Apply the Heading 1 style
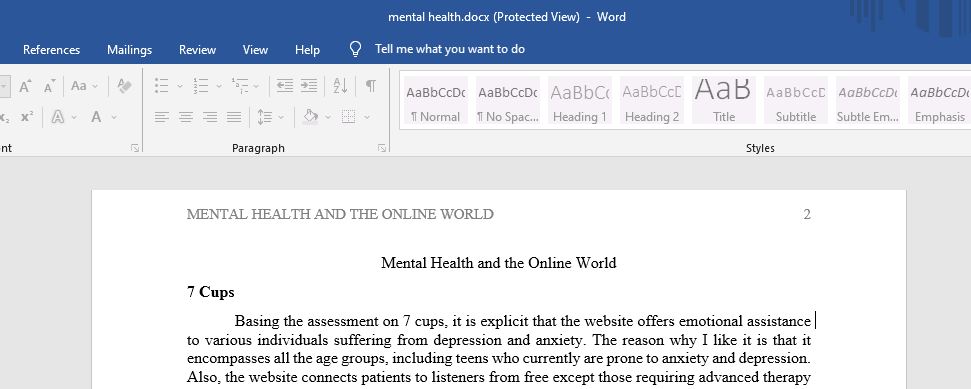971x389 pixels. [580, 100]
